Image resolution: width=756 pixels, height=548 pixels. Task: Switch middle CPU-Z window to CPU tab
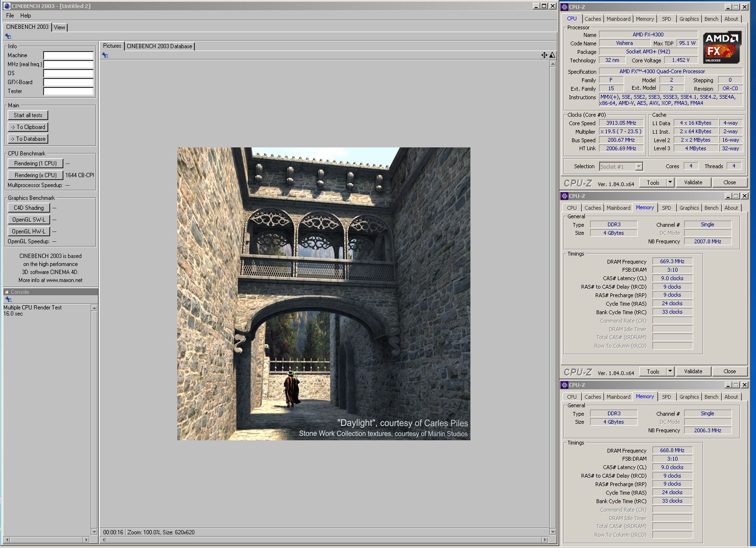click(x=572, y=208)
